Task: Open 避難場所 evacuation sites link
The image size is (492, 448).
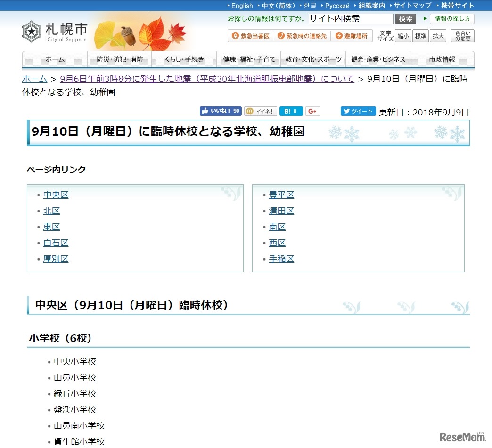Action: coord(351,36)
